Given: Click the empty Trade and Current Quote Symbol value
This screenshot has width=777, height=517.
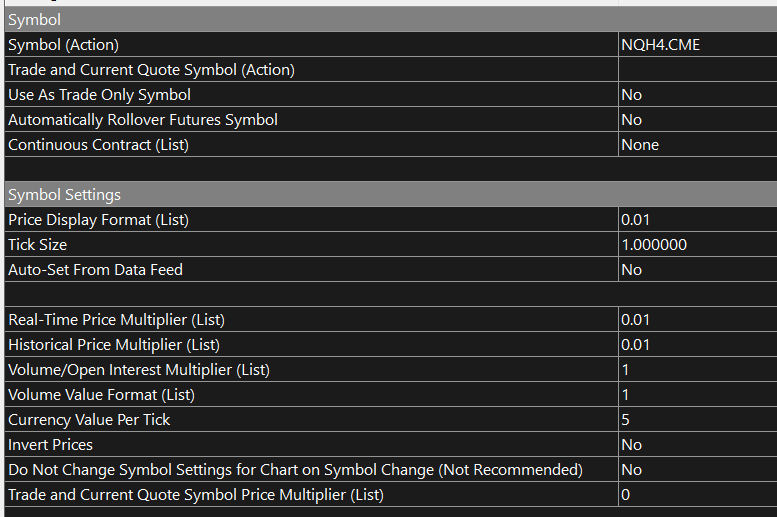Looking at the screenshot, I should 697,70.
